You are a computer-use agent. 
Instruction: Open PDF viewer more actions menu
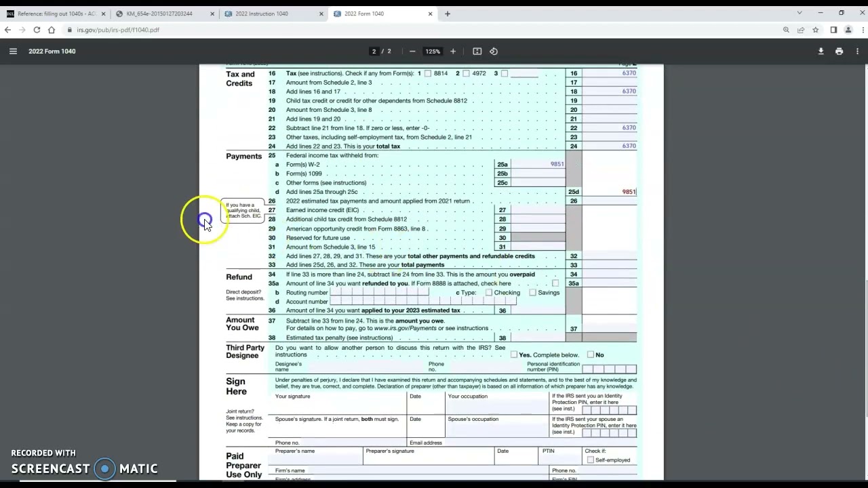(x=857, y=52)
